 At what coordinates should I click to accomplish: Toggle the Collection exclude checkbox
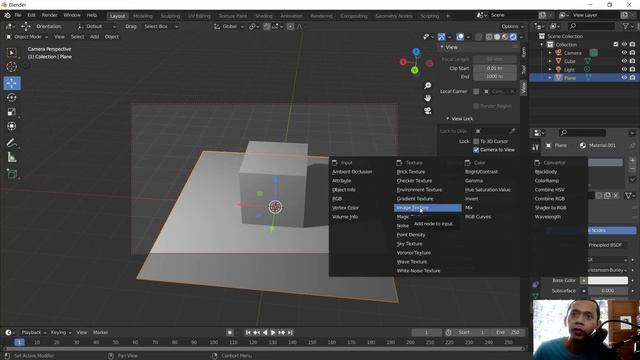616,44
